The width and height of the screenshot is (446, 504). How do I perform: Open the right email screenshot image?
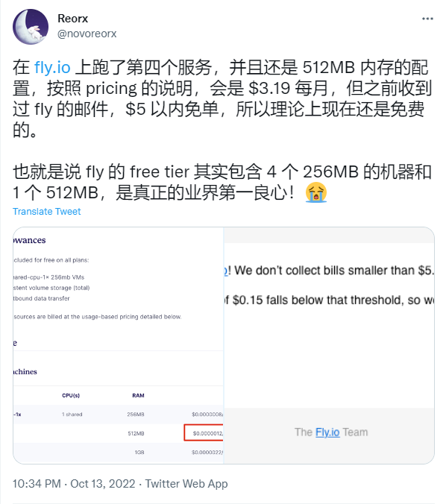pos(329,345)
